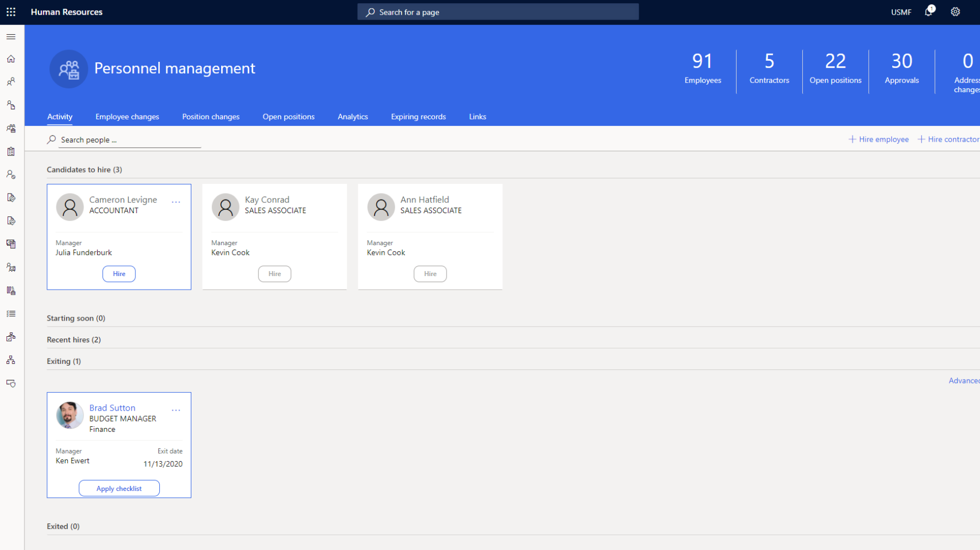
Task: Click the Hire employee link
Action: point(879,139)
